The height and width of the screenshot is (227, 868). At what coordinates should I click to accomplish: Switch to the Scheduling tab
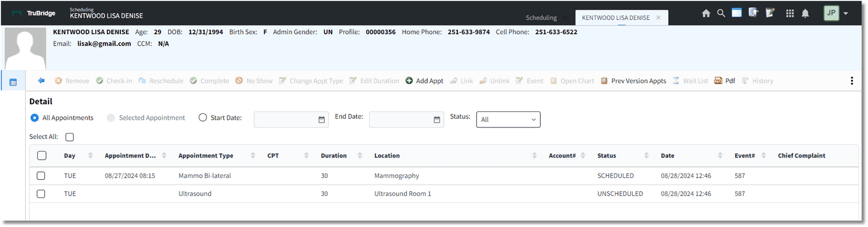pyautogui.click(x=541, y=18)
